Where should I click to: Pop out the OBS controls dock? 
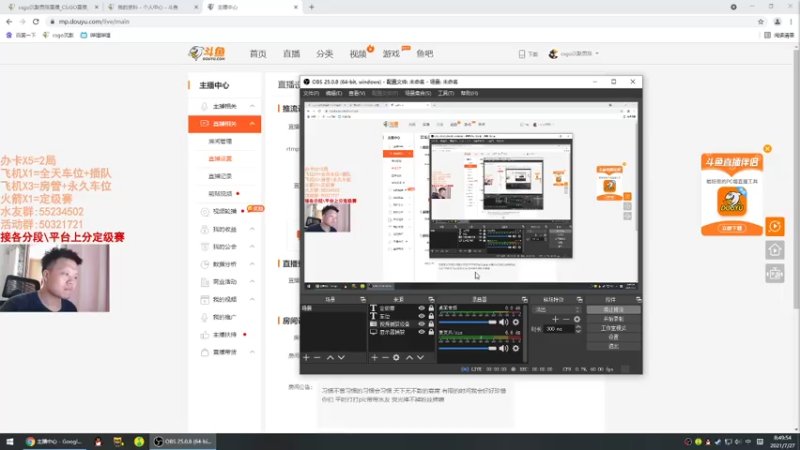coord(638,299)
